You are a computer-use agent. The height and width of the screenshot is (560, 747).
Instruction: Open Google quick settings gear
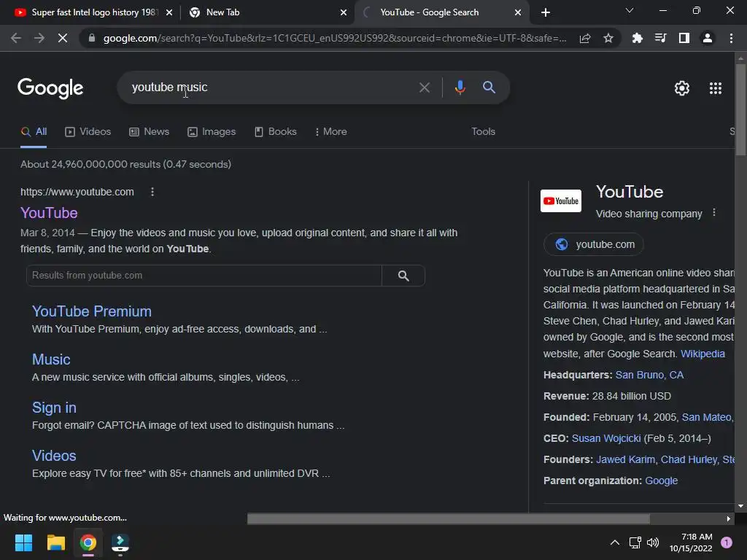coord(682,88)
